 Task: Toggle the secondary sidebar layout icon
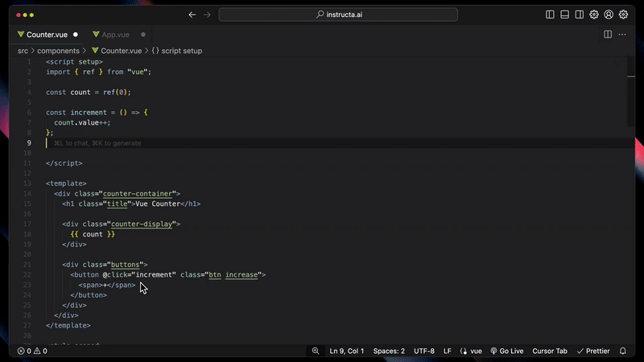click(579, 14)
